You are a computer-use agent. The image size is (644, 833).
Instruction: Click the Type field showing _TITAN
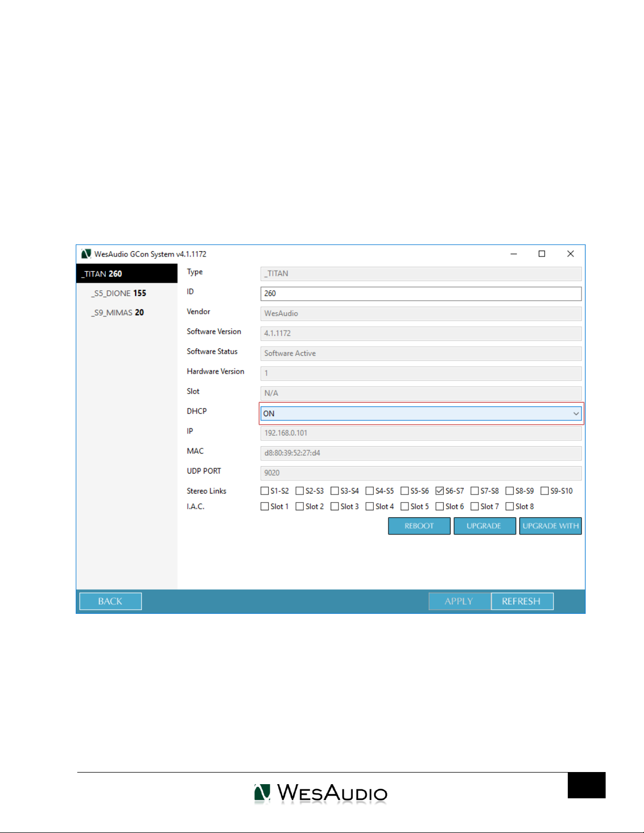coord(421,274)
